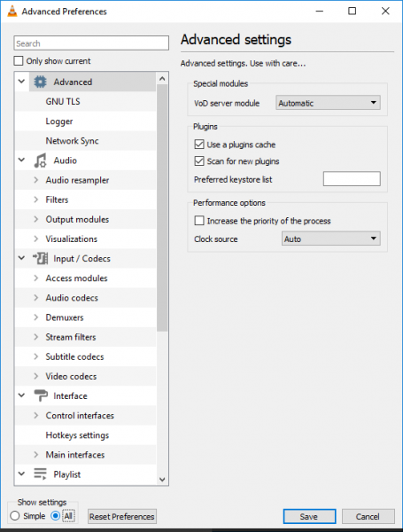Uncheck Scan for new plugins

coord(199,161)
